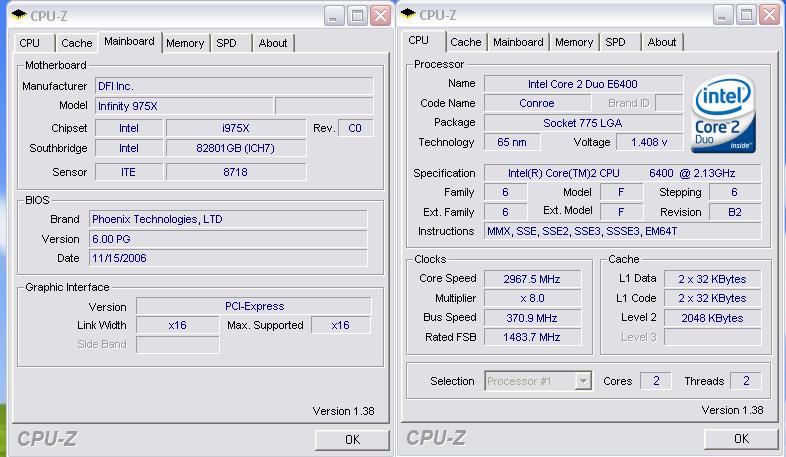Open Cache tab in left window

[x=77, y=43]
